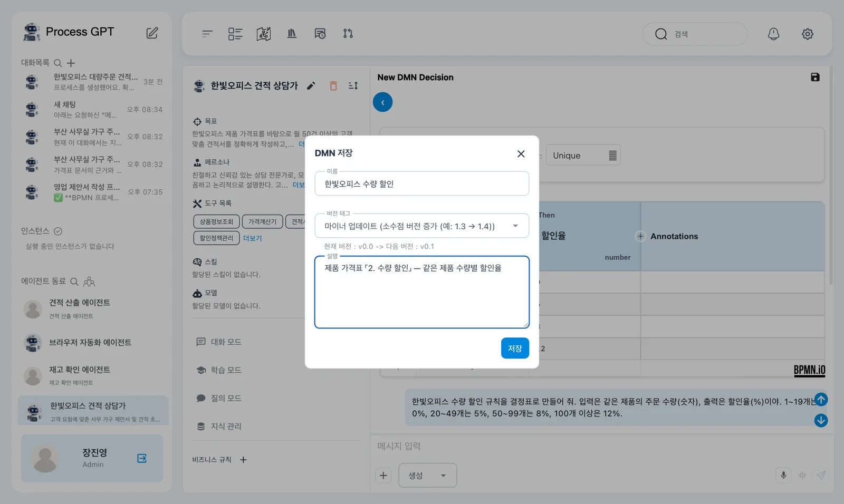Click the Annotations plus icon in table
The image size is (844, 504).
tap(640, 236)
